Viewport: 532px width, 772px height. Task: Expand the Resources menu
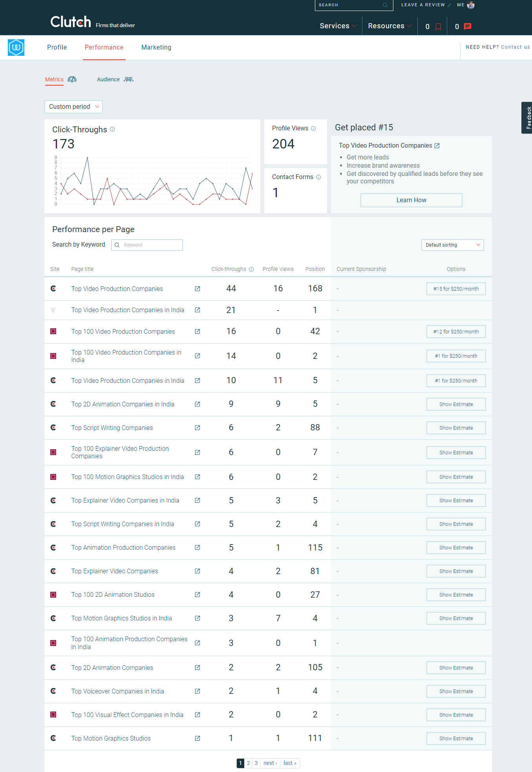click(x=389, y=26)
